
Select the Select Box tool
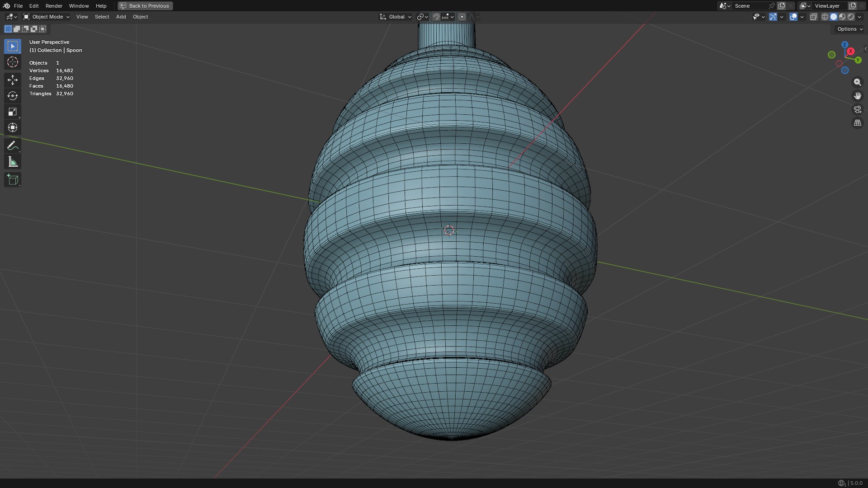point(13,46)
